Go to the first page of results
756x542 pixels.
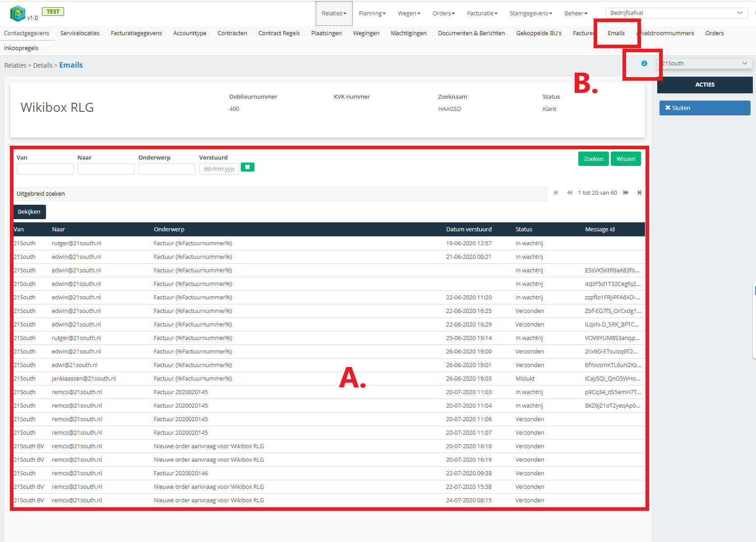[556, 193]
